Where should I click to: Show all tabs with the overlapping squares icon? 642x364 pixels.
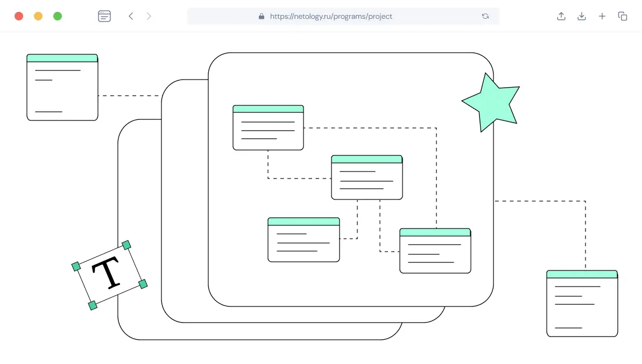click(623, 16)
